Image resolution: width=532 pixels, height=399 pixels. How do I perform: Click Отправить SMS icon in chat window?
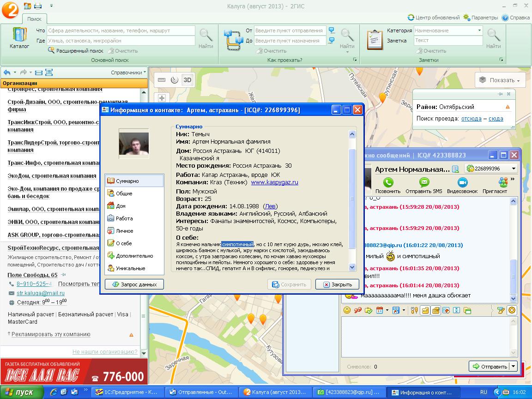[424, 186]
